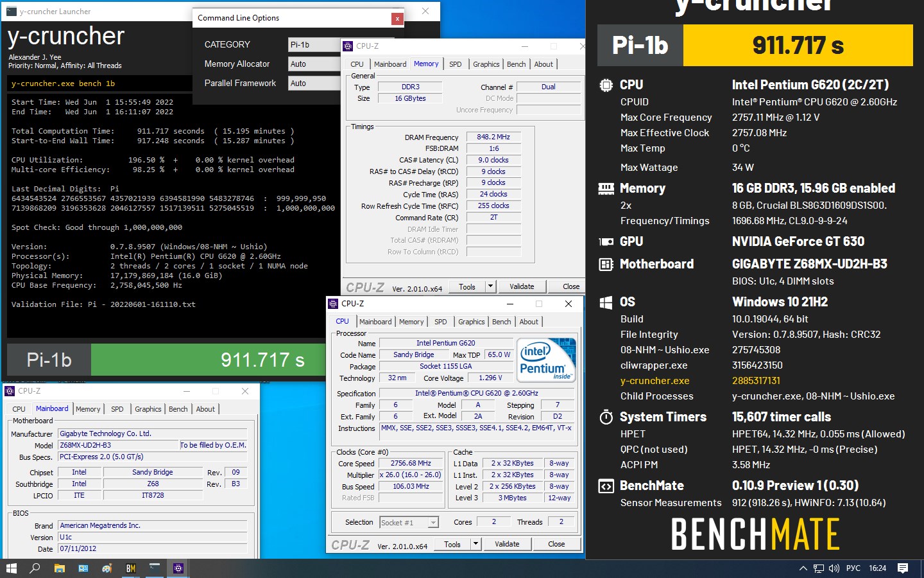This screenshot has height=578, width=924.
Task: Open the Memory Allocator Auto dropdown
Action: (314, 64)
